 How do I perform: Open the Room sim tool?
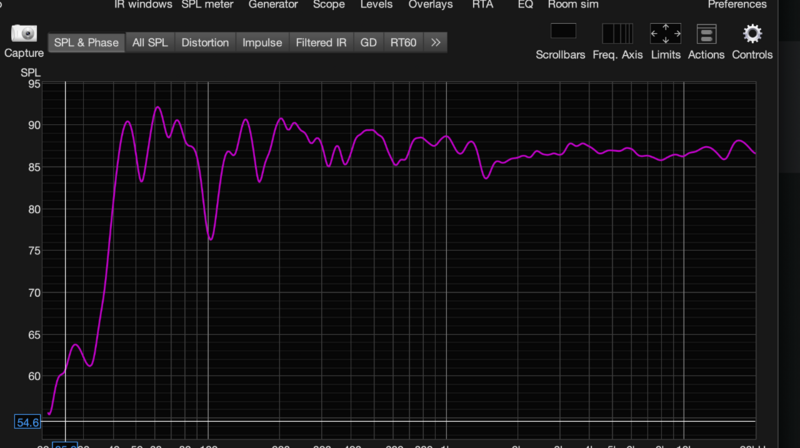point(573,5)
